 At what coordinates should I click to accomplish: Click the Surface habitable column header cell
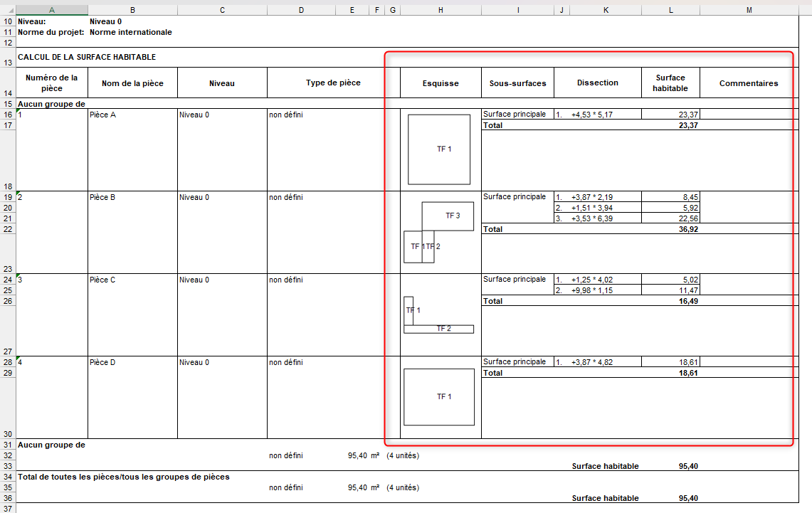670,82
